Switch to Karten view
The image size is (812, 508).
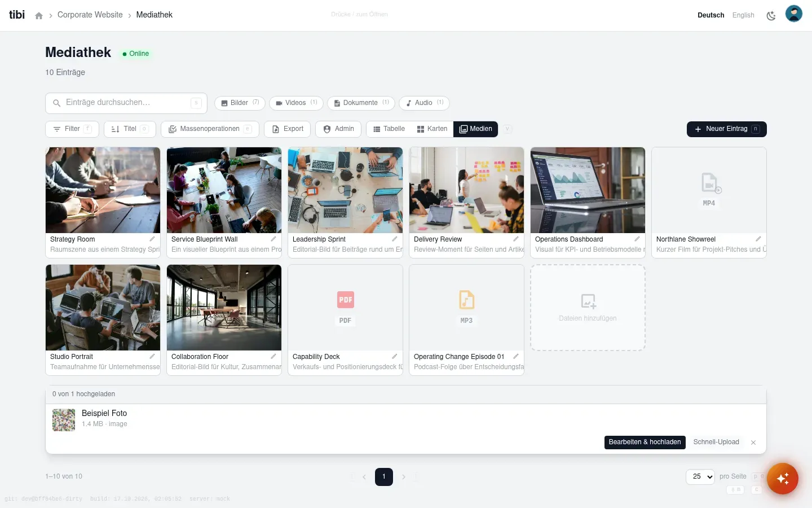coord(432,129)
